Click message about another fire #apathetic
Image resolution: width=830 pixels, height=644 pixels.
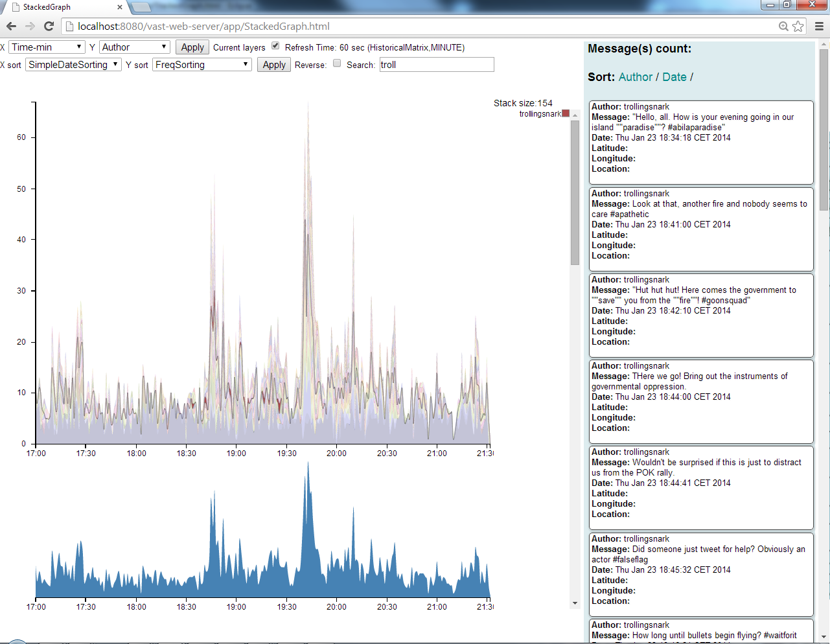tap(701, 229)
